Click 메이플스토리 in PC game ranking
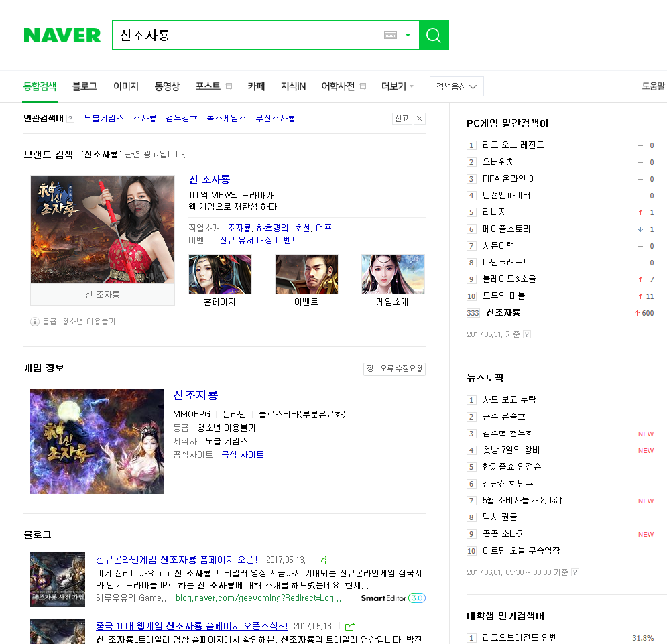This screenshot has height=644, width=667. [x=507, y=229]
